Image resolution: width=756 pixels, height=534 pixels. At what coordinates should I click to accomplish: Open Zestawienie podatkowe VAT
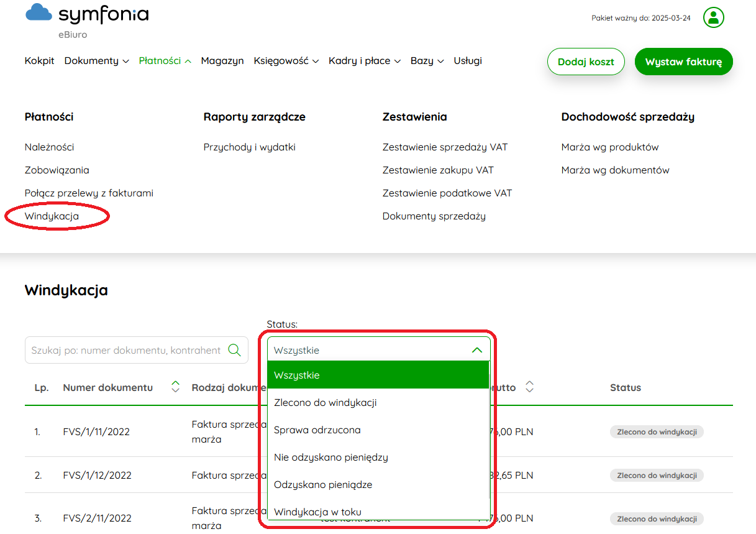tap(447, 193)
